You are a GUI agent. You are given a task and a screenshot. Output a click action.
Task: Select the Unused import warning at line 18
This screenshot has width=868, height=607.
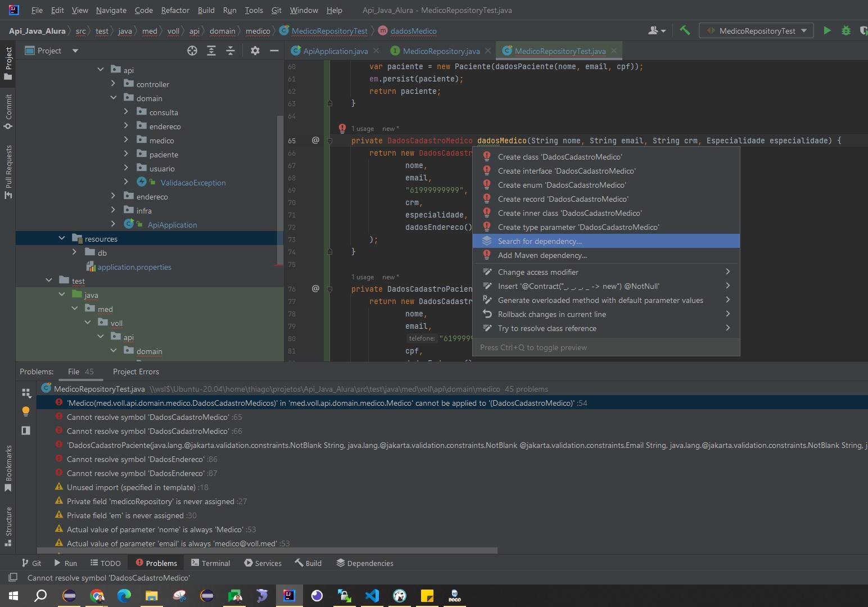pos(137,487)
